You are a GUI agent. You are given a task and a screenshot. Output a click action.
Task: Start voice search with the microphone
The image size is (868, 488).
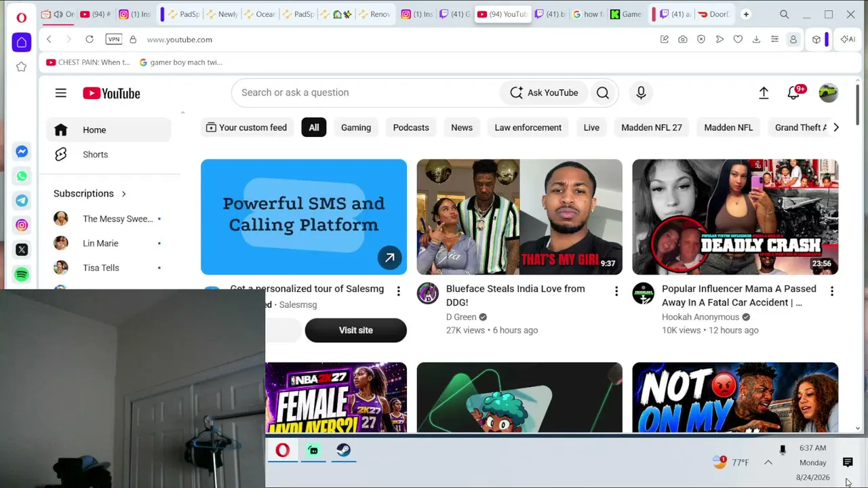point(641,93)
